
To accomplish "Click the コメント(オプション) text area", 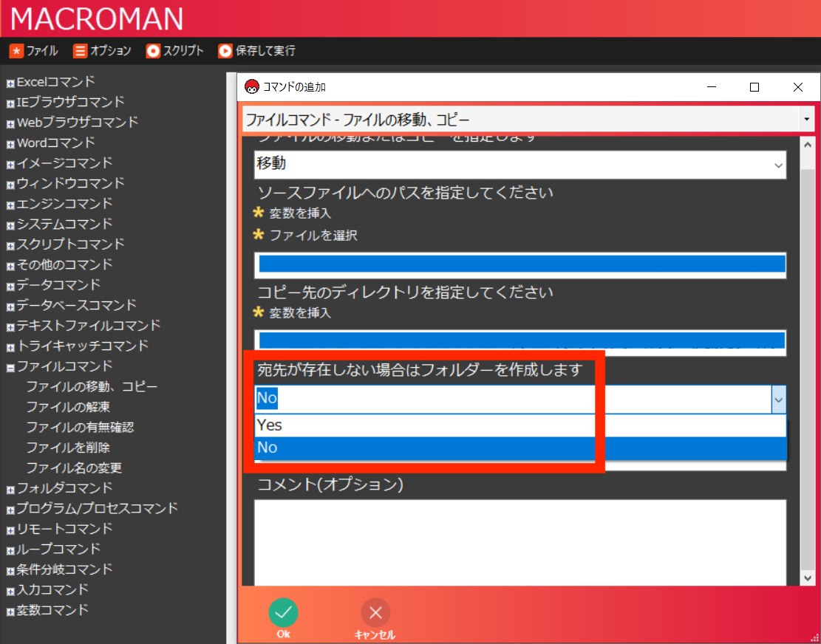I will pos(520,543).
